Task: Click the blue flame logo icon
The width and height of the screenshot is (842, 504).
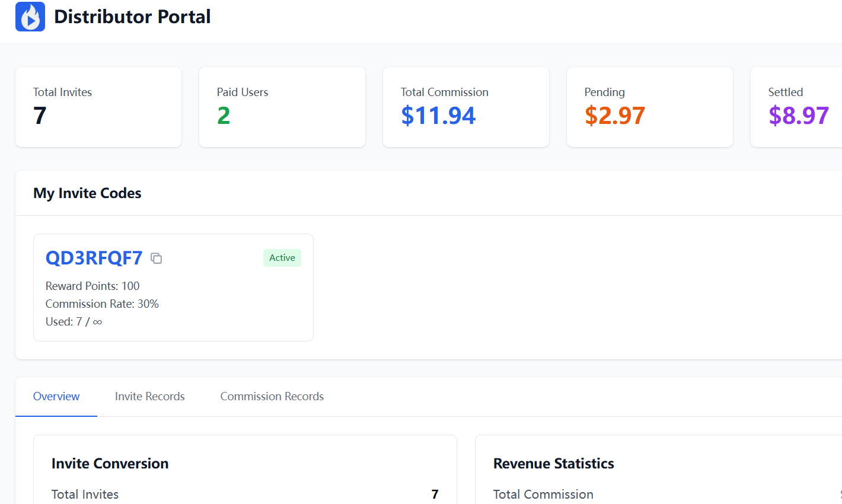Action: pyautogui.click(x=30, y=17)
